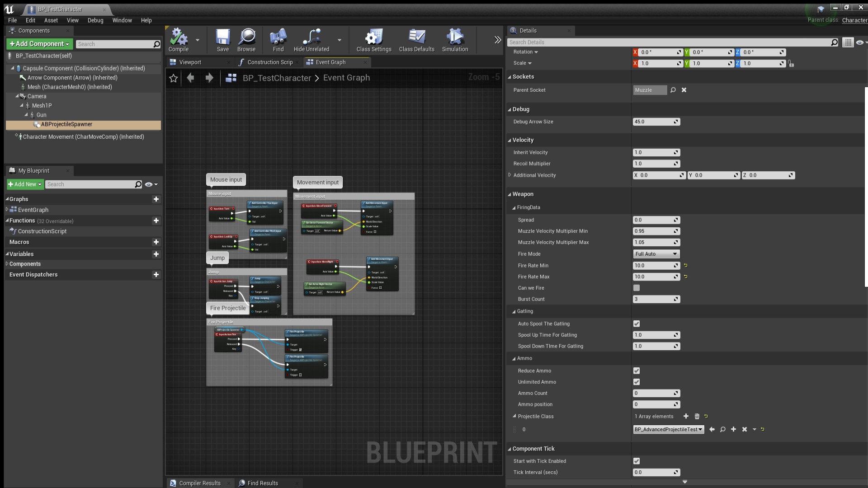
Task: Uncheck Unlimited Ammo
Action: click(x=637, y=382)
